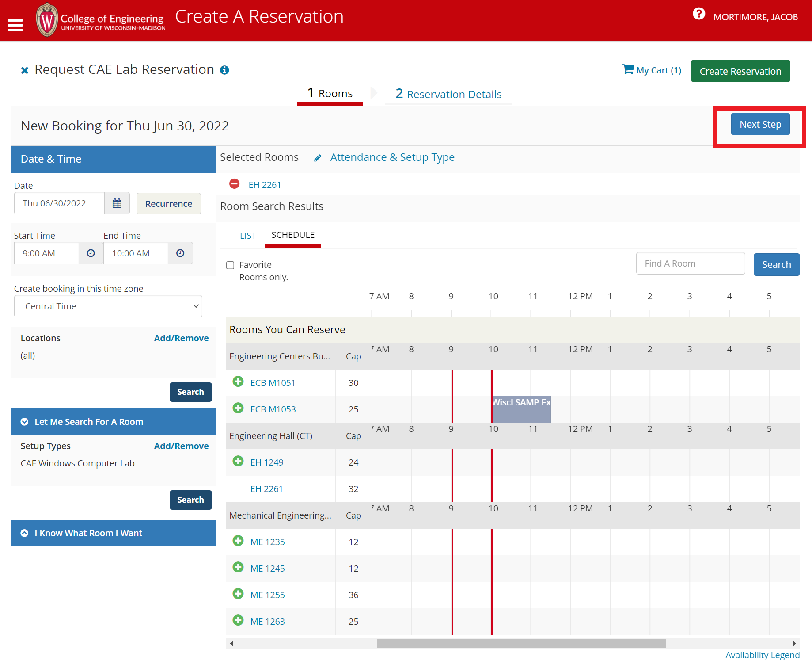
Task: Click Search under Locations
Action: 191,392
